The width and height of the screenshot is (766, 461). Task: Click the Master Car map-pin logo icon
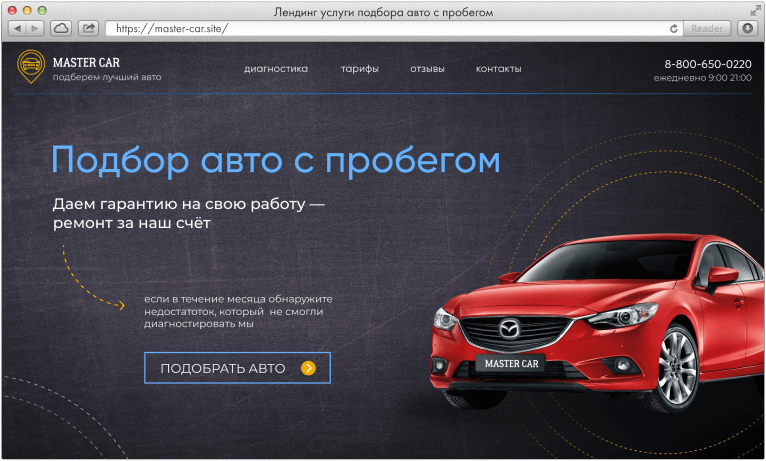pyautogui.click(x=31, y=66)
